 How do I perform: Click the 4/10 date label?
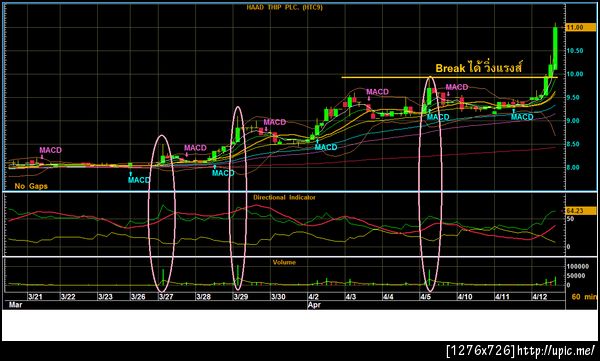pyautogui.click(x=465, y=297)
